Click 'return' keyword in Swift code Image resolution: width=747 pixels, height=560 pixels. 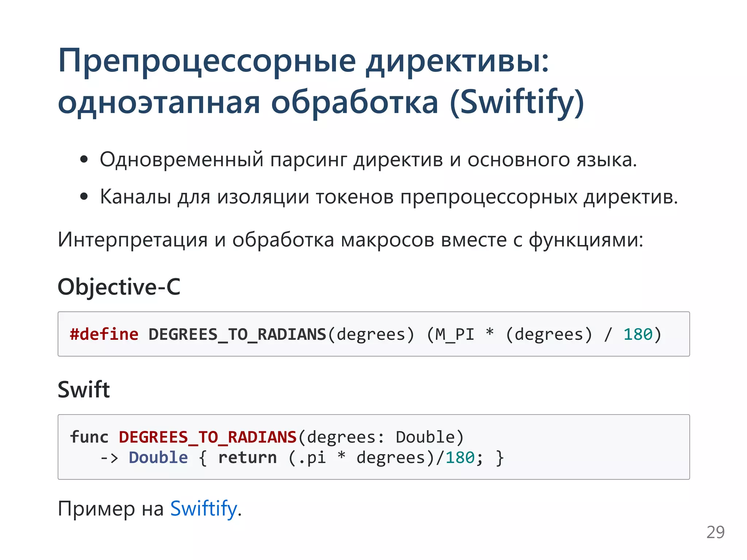pyautogui.click(x=247, y=458)
